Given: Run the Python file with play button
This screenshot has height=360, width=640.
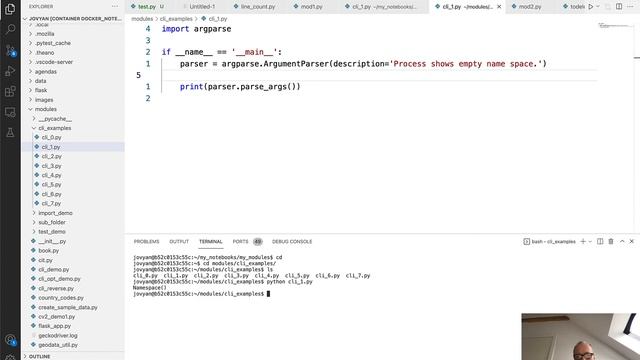Looking at the screenshot, I should [x=591, y=7].
